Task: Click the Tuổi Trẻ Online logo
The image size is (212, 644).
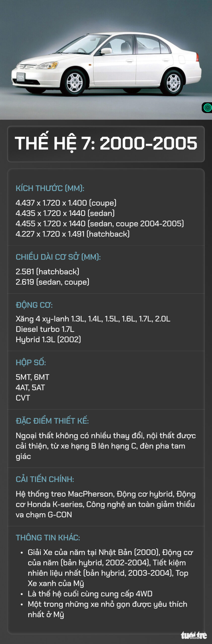Action: pos(194,635)
